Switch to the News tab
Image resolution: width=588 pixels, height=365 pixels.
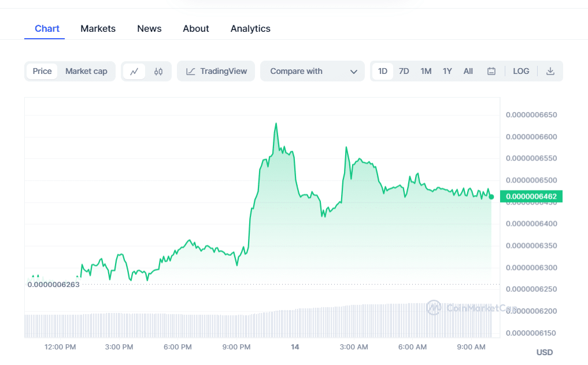(149, 29)
